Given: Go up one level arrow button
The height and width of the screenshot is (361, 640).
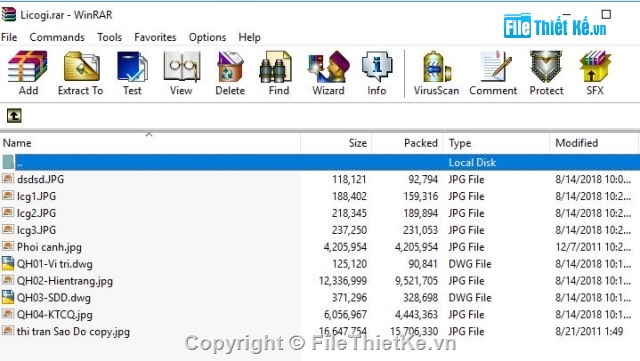Looking at the screenshot, I should tap(14, 116).
